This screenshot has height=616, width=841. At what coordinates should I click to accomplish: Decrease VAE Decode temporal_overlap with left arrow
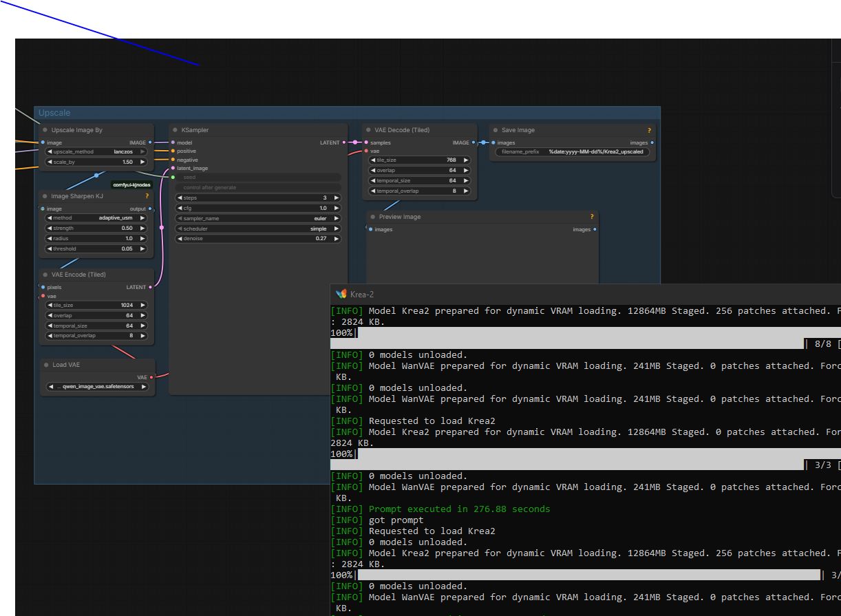click(373, 191)
